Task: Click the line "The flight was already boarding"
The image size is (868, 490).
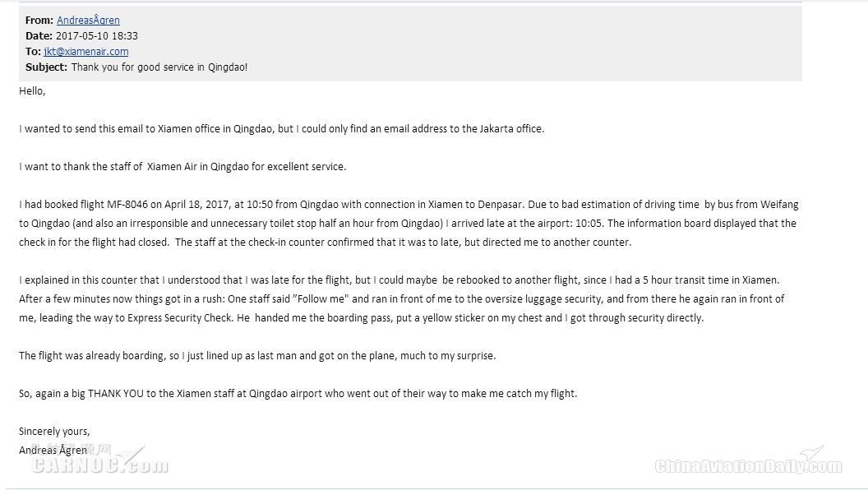Action: 257,355
